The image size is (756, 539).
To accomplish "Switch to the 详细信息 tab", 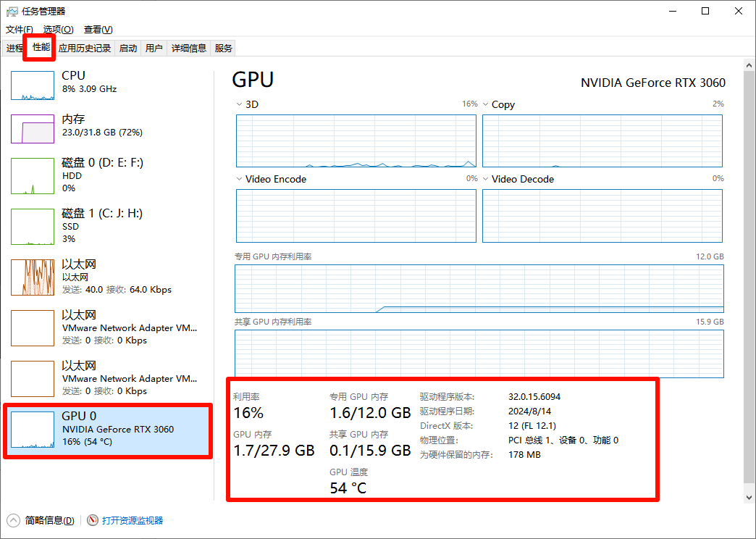I will (188, 49).
